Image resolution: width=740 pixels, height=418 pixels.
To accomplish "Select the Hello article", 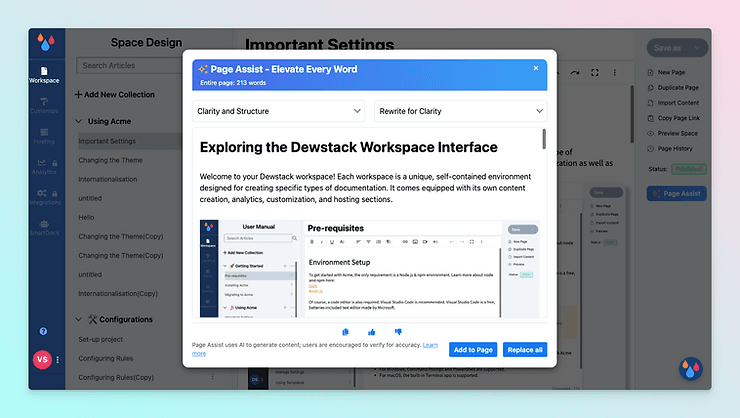I will click(x=86, y=217).
